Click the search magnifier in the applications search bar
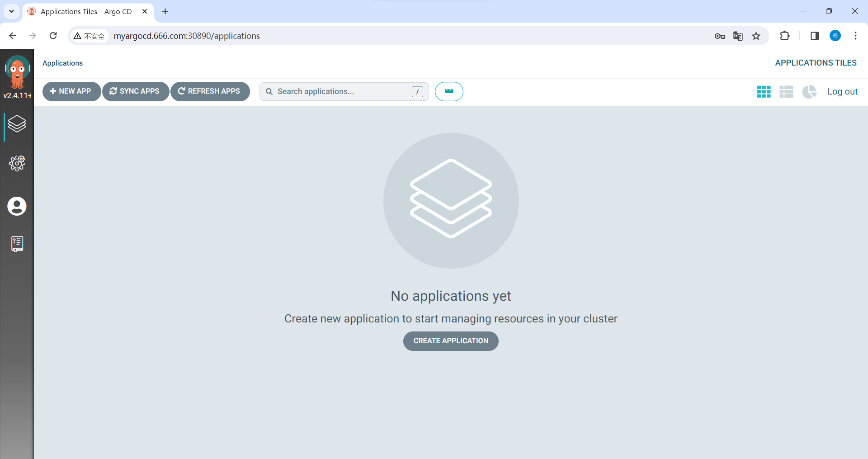Image resolution: width=868 pixels, height=459 pixels. coord(269,91)
